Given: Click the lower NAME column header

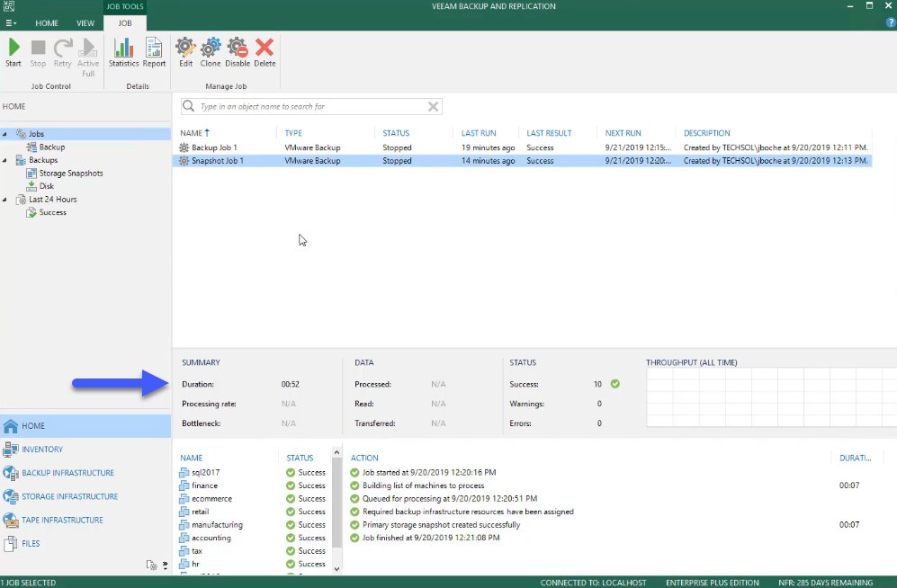Looking at the screenshot, I should point(191,458).
